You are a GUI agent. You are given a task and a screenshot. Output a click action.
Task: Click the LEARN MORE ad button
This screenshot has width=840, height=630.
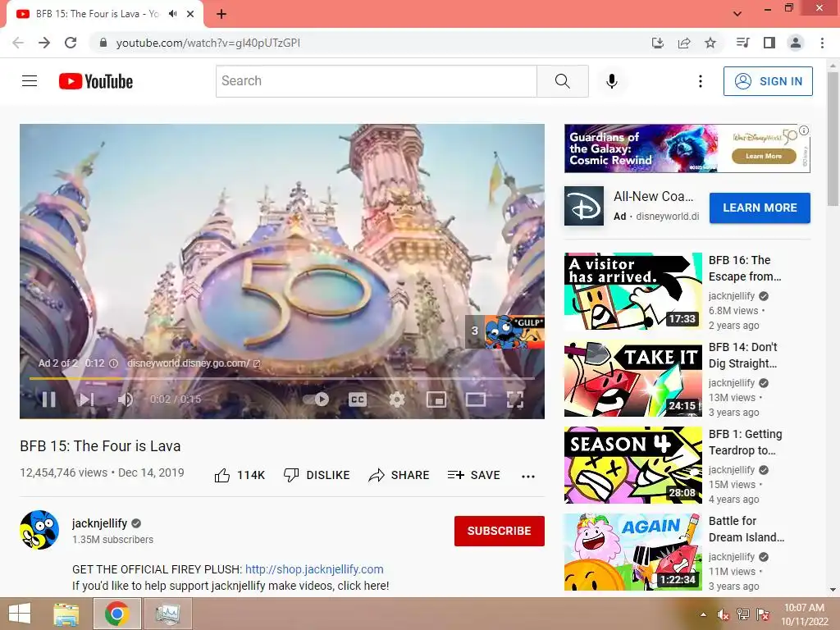pos(760,208)
